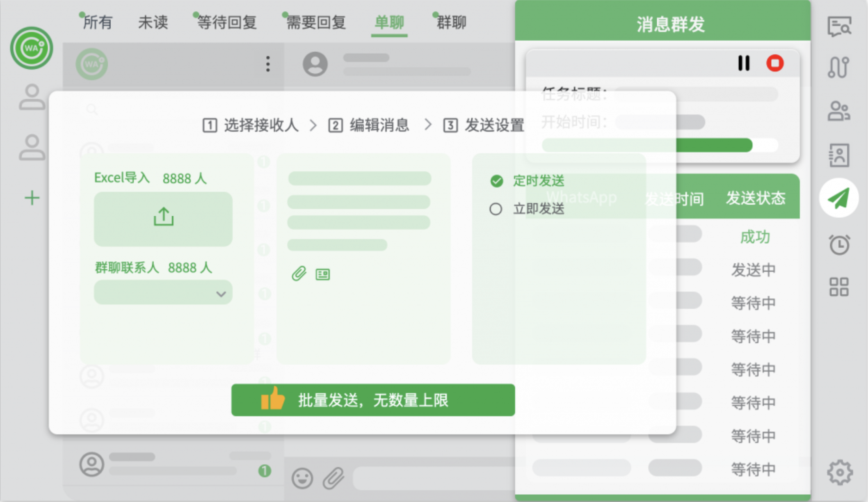Click the Excel upload icon box
This screenshot has width=868, height=502.
[x=163, y=219]
